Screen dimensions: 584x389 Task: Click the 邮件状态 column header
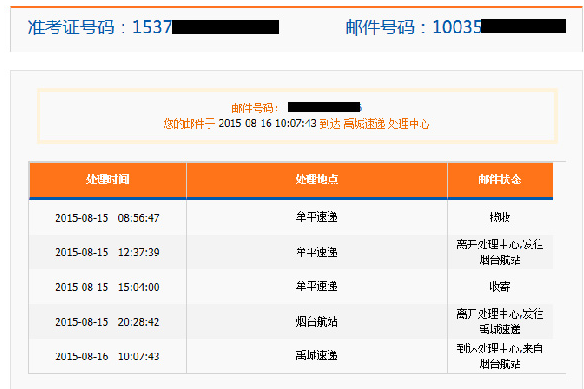tap(500, 179)
